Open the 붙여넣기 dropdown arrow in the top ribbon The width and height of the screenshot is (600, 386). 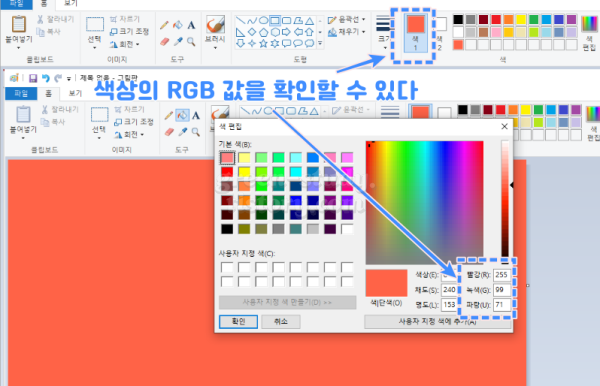point(19,48)
